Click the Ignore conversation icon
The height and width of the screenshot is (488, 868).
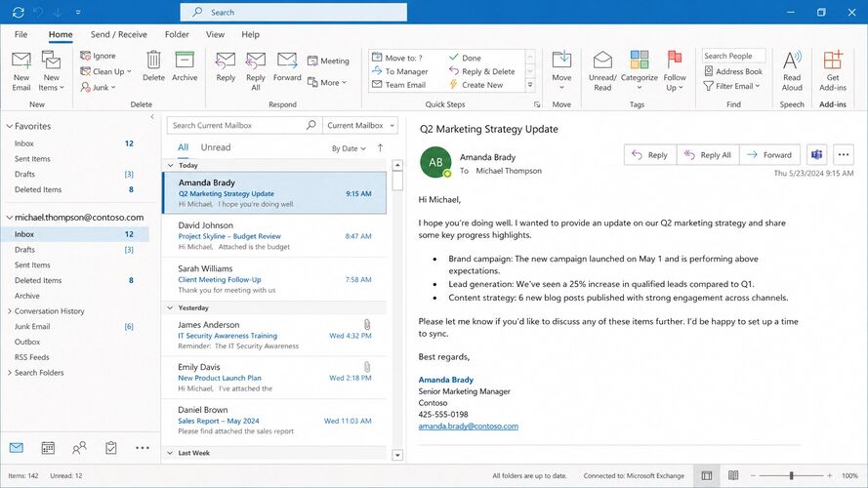point(85,56)
